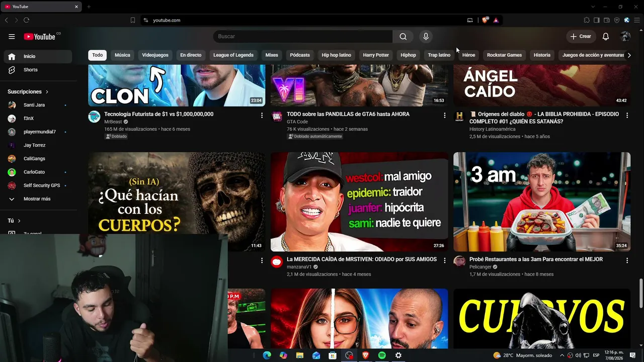This screenshot has width=644, height=362.
Task: Open the browser main menu
Action: [637, 20]
